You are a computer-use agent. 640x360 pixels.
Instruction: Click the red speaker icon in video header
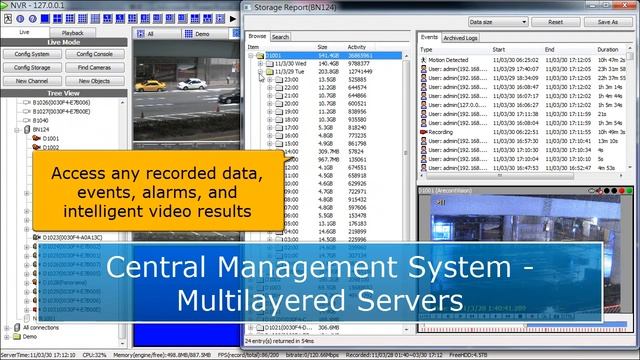(599, 191)
